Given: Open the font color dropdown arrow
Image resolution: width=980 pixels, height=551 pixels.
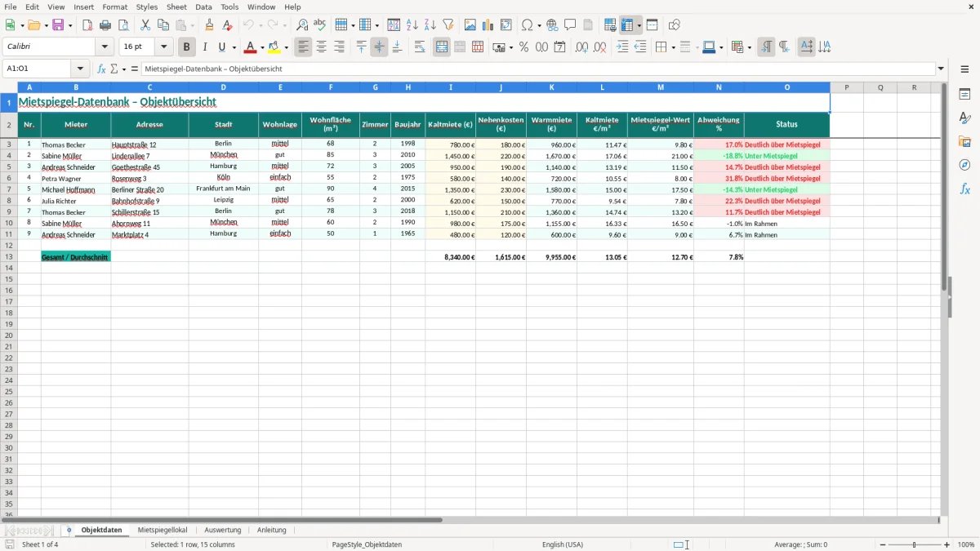Looking at the screenshot, I should coord(262,47).
